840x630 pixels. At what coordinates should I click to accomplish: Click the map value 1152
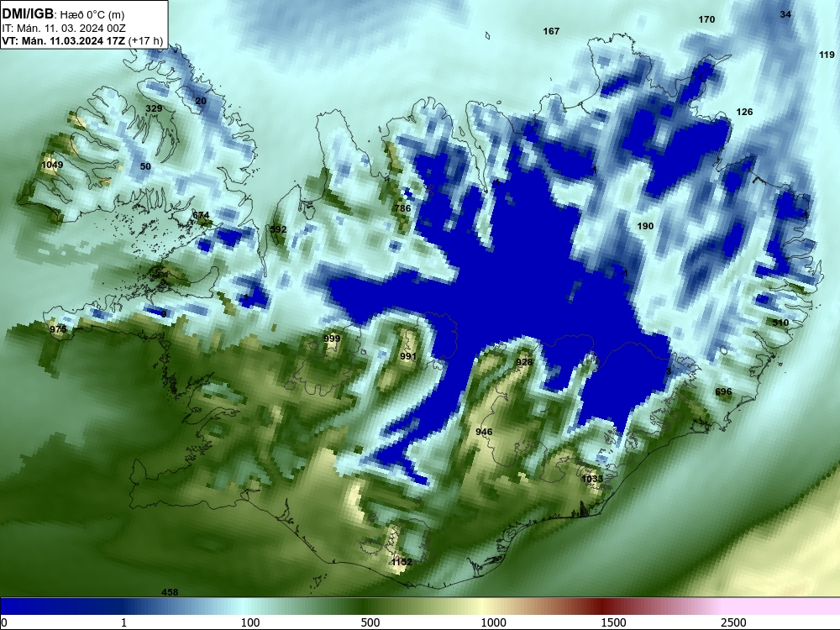point(402,562)
